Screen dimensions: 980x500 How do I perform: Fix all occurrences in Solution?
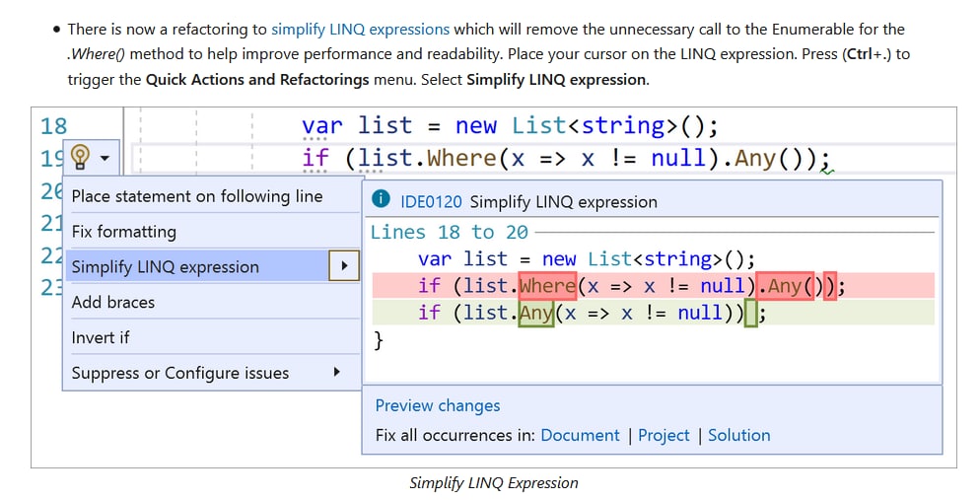click(x=738, y=435)
